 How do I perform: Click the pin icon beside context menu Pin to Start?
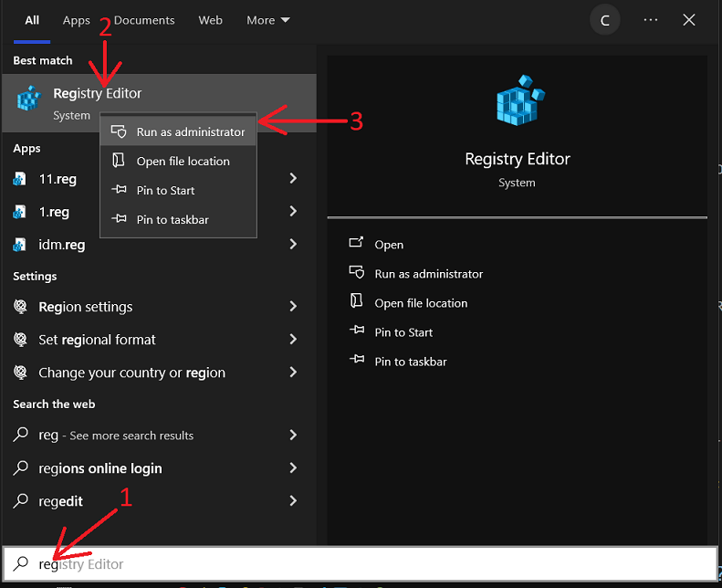click(119, 190)
